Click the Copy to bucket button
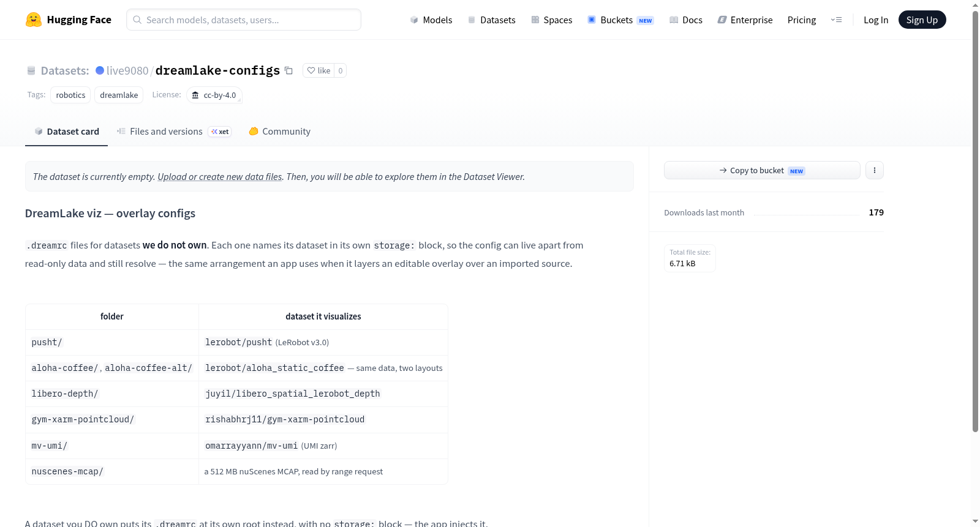The image size is (980, 527). pos(762,170)
